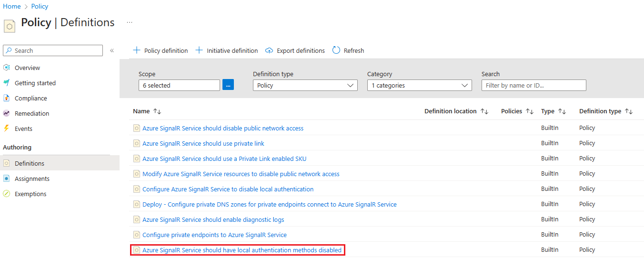Click the Getting started rocket icon
Image resolution: width=644 pixels, height=258 pixels.
pos(7,83)
